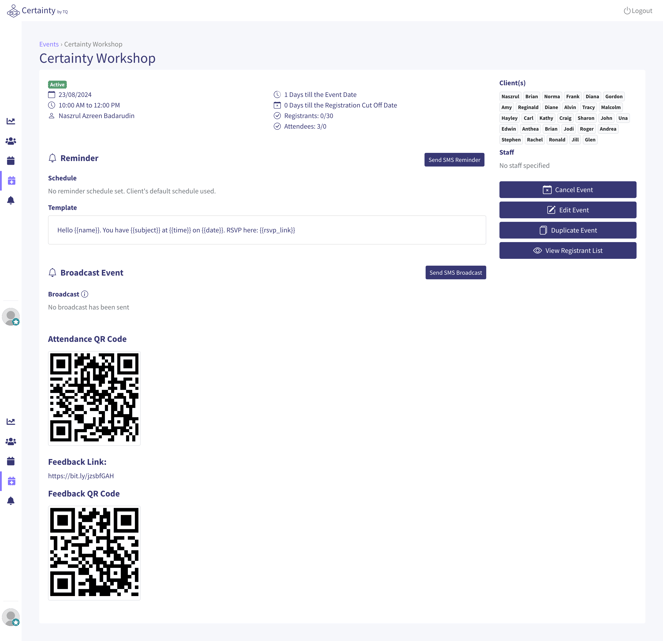Viewport: 663px width, 641px height.
Task: Send an SMS broadcast
Action: pos(455,272)
